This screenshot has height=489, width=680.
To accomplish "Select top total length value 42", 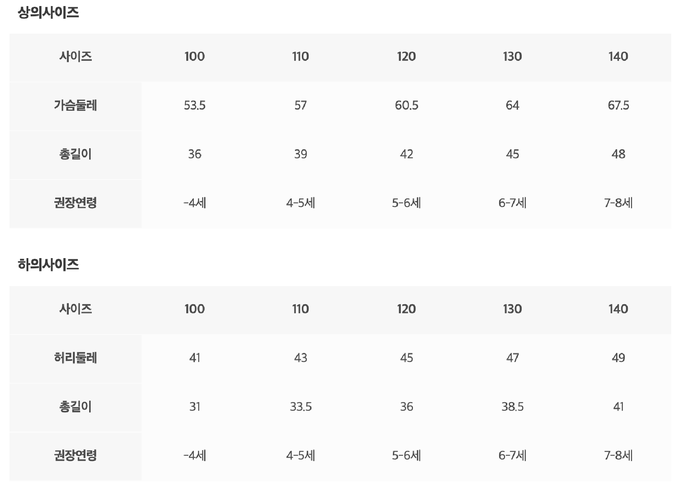I will (406, 154).
